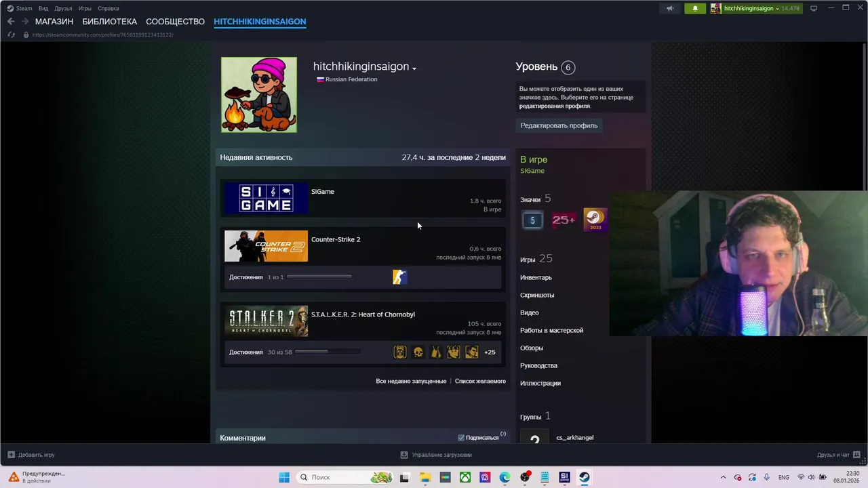Image resolution: width=868 pixels, height=488 pixels.
Task: Open the Руководства link
Action: [x=538, y=365]
